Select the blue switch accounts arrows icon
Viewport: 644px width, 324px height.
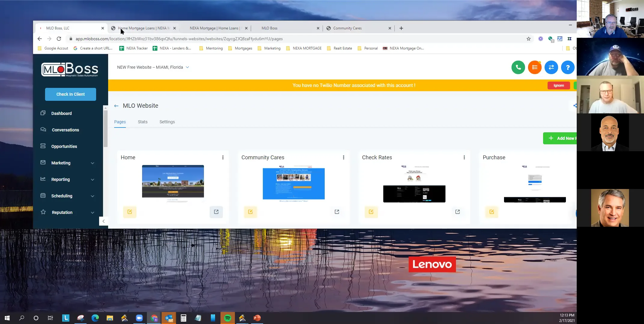(551, 67)
